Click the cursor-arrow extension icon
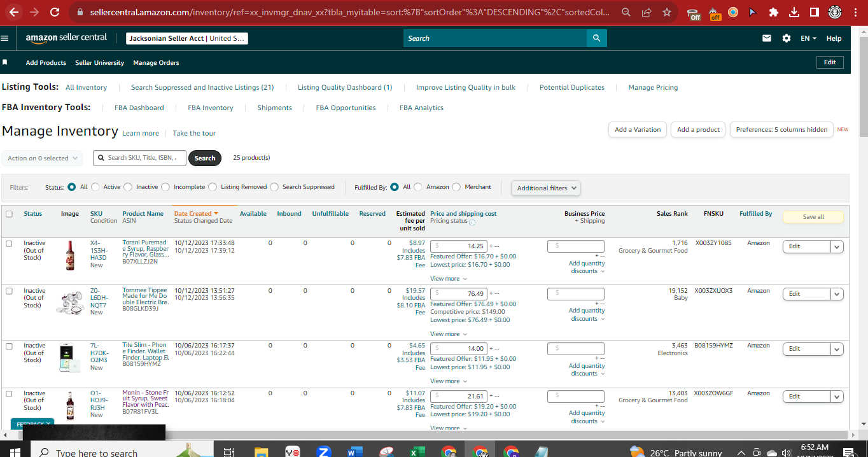868x457 pixels. [753, 12]
